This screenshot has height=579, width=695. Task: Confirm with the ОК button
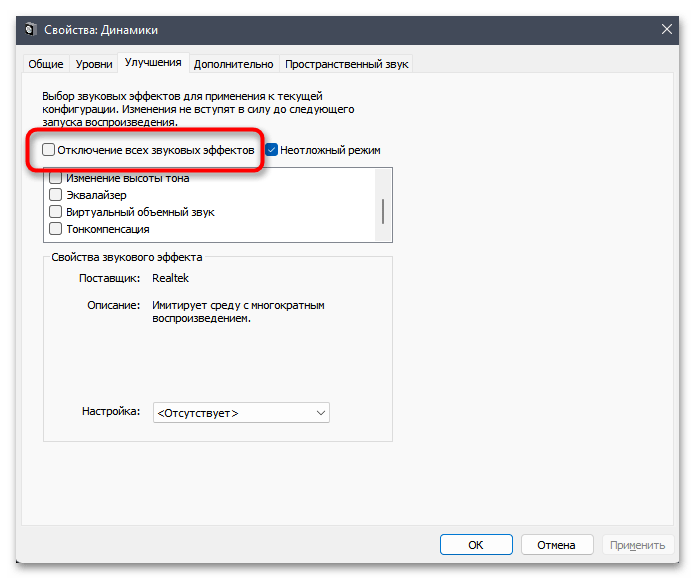point(476,544)
